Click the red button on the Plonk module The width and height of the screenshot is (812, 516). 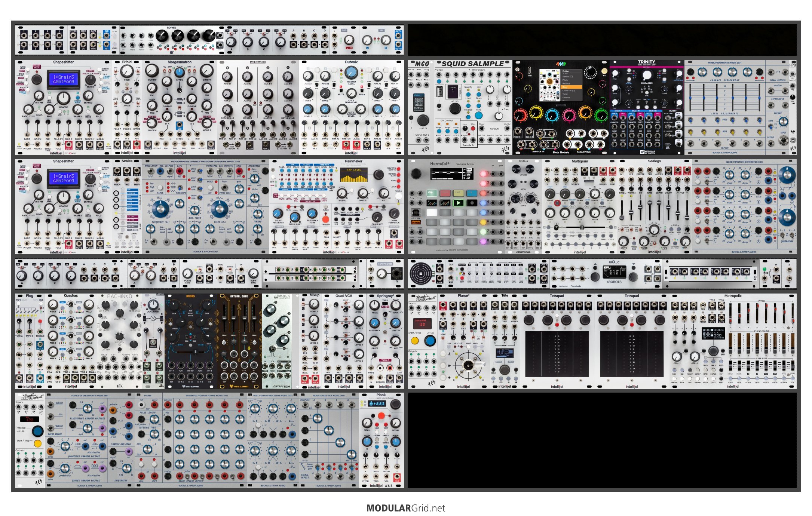tap(381, 416)
